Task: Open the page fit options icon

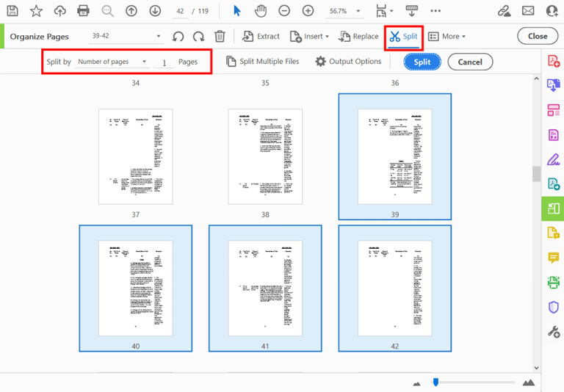Action: [383, 11]
